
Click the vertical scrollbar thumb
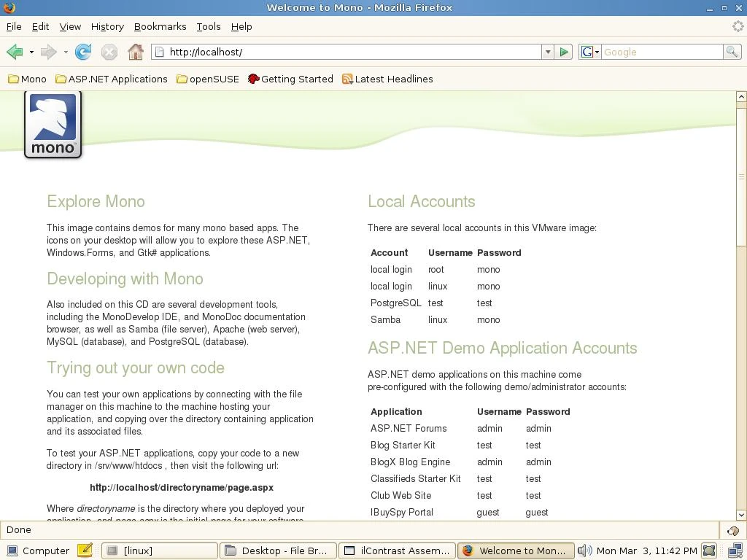[x=741, y=176]
